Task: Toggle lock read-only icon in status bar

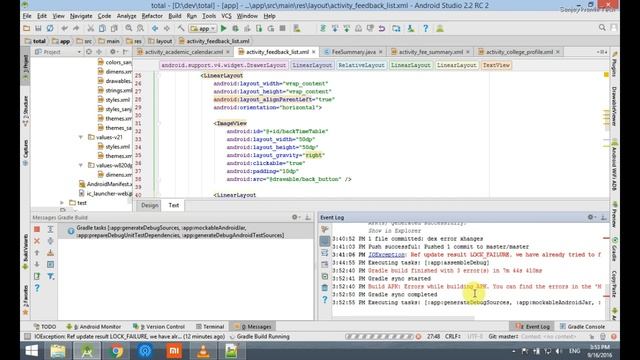Action: pyautogui.click(x=591, y=337)
